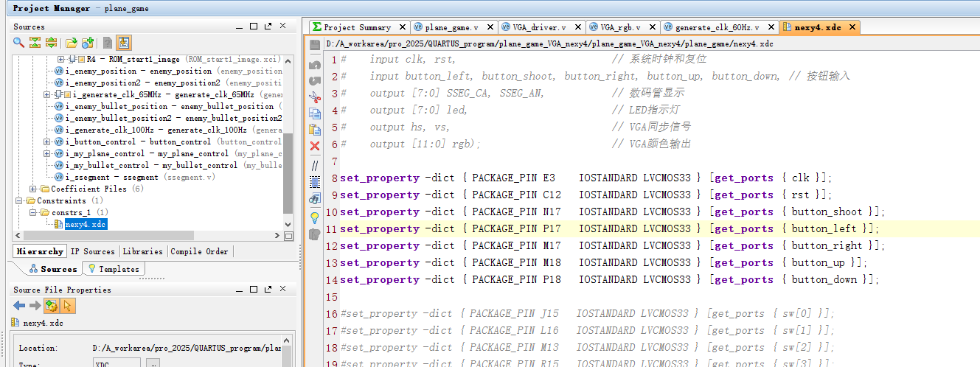Click the Add Sources plus icon

[x=88, y=43]
